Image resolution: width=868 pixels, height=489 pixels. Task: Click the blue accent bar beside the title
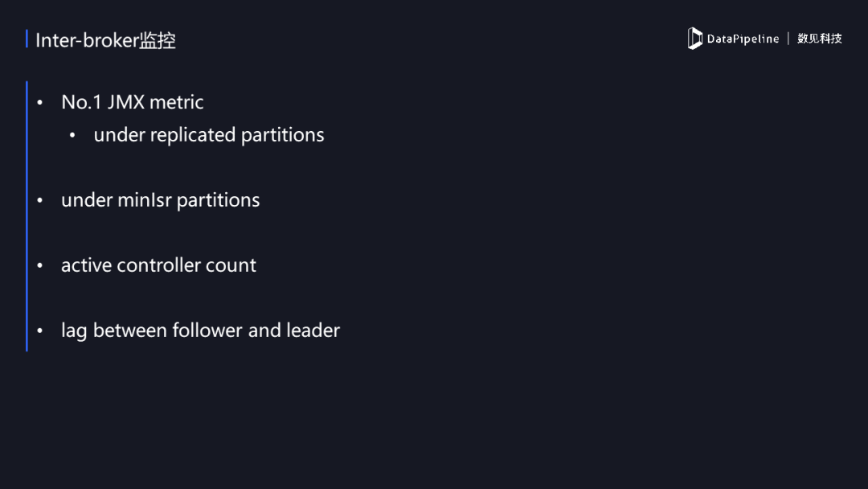coord(27,39)
